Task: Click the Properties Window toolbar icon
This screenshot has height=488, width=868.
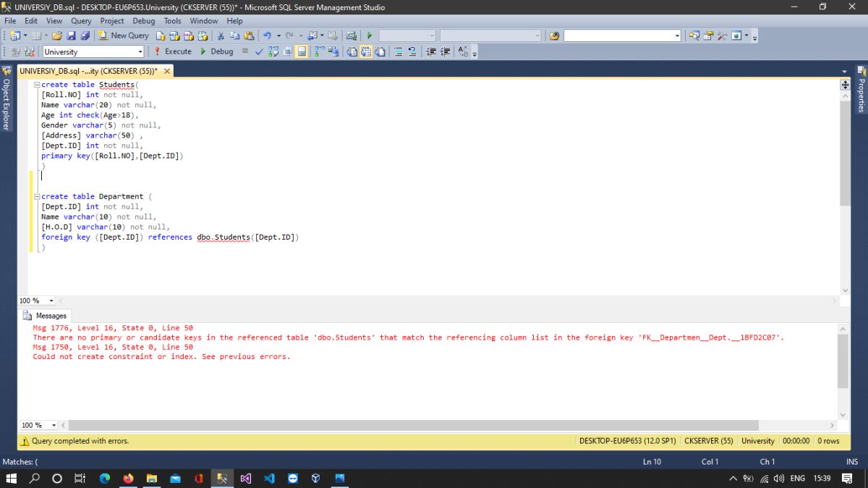Action: [708, 35]
